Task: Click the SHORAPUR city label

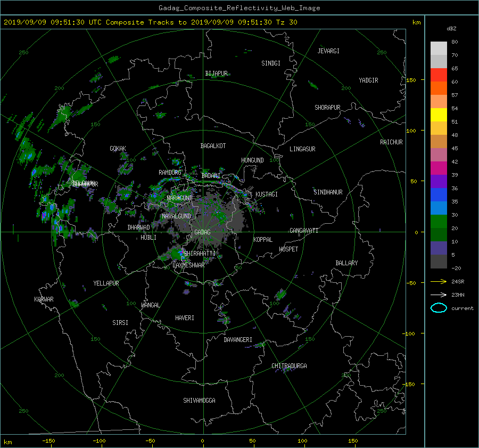Action: click(x=327, y=108)
